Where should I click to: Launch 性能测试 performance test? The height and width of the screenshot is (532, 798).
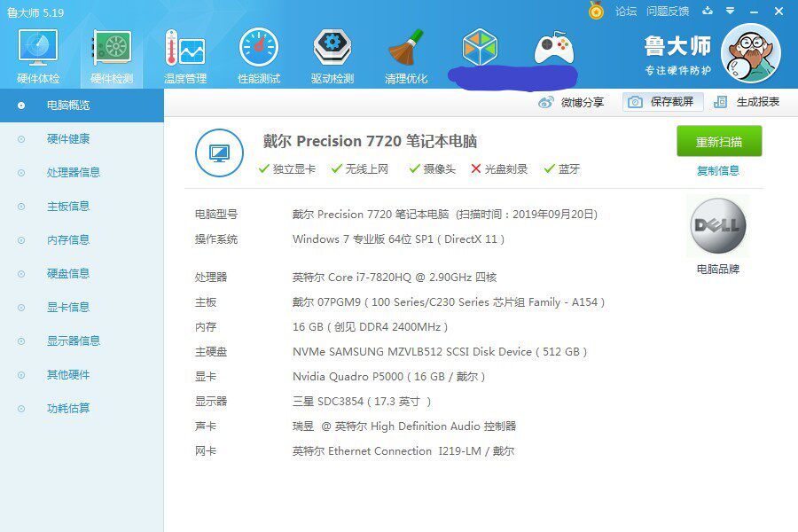[x=259, y=56]
